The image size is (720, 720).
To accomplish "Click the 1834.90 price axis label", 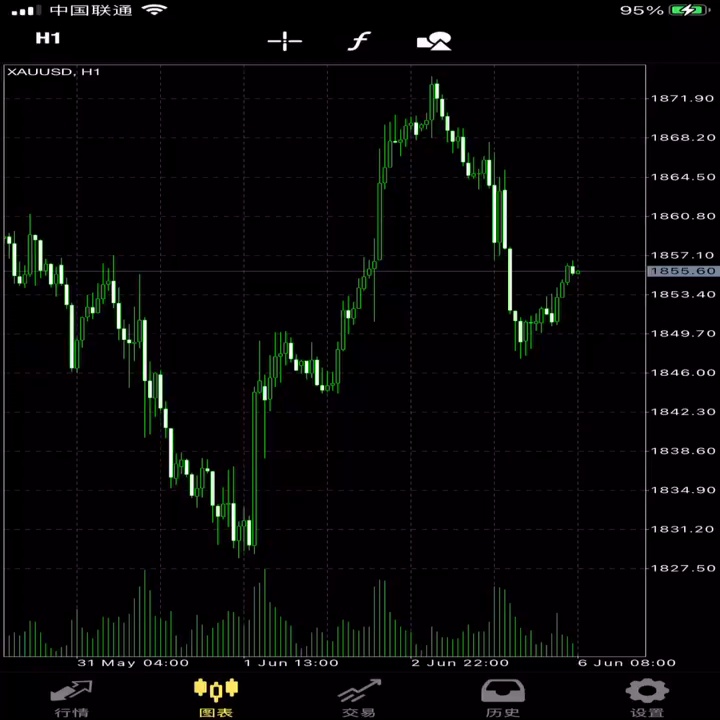I will point(682,490).
